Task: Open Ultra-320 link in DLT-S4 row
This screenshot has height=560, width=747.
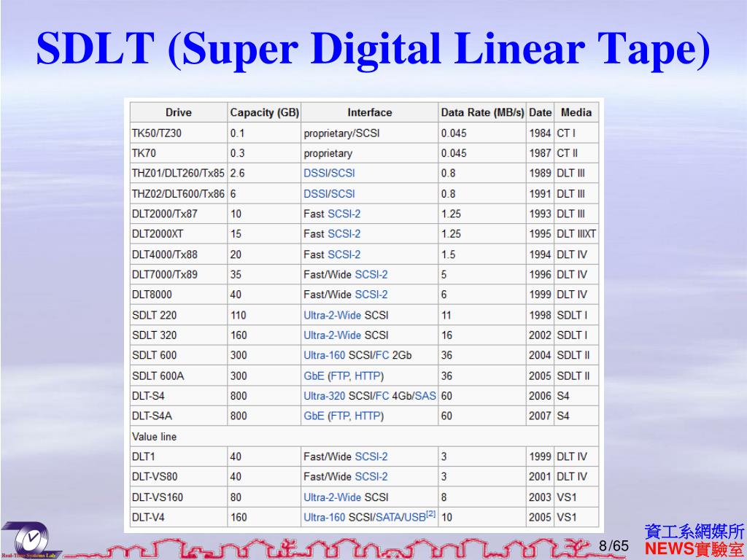Action: [x=325, y=396]
